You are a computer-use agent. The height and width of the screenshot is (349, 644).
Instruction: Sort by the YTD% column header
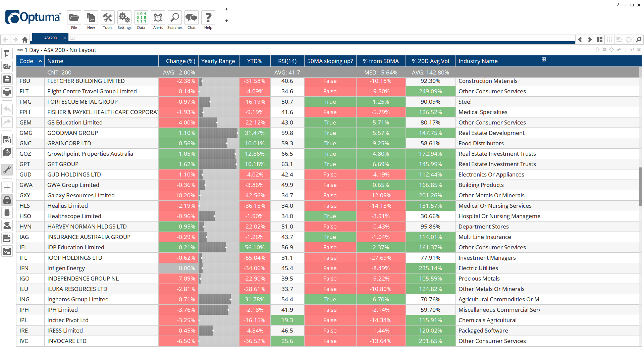pos(255,61)
